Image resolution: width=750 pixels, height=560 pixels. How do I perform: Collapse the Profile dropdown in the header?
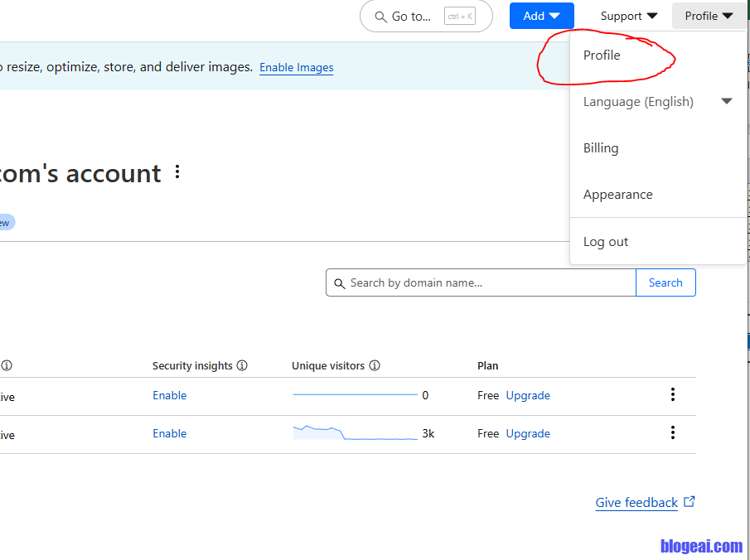tap(709, 16)
